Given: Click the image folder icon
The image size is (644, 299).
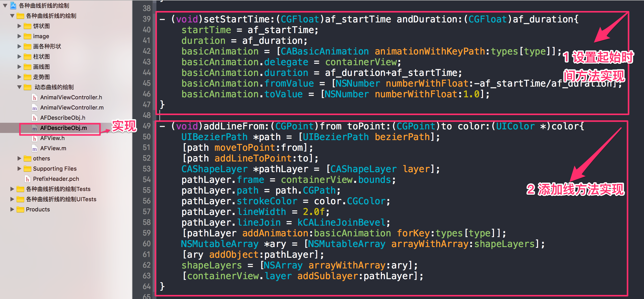Looking at the screenshot, I should (x=28, y=36).
